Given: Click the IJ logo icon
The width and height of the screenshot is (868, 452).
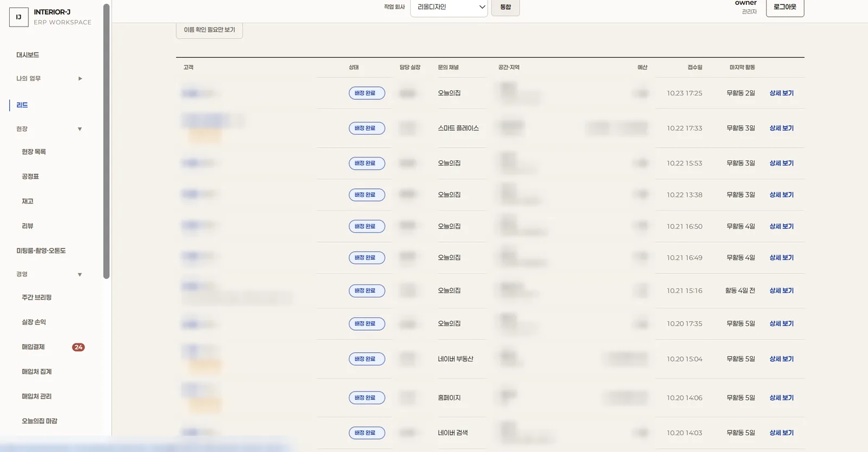Looking at the screenshot, I should point(18,17).
